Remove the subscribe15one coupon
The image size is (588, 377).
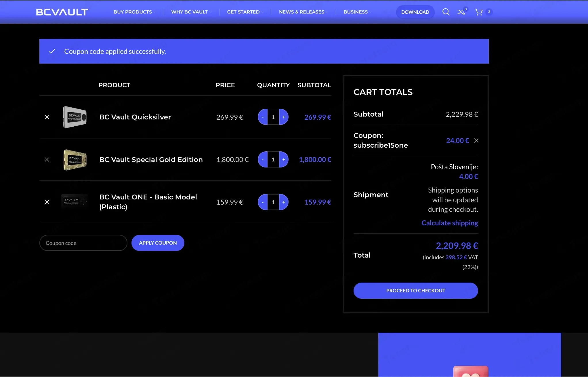476,140
